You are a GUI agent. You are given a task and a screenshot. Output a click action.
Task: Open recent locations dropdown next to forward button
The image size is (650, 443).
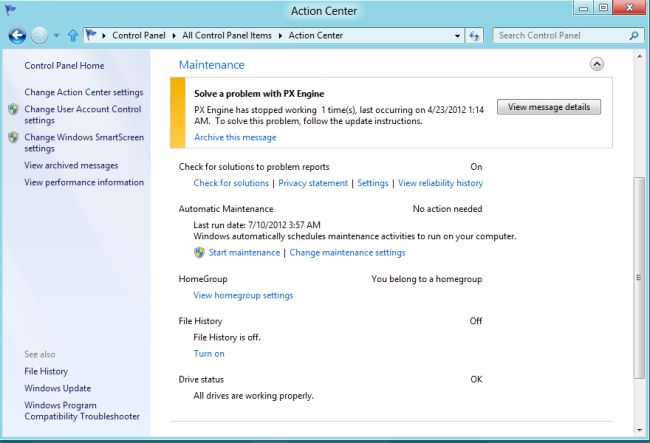[56, 36]
